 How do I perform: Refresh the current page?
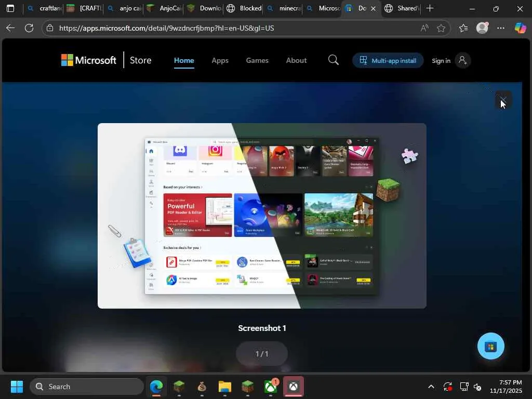[x=29, y=28]
